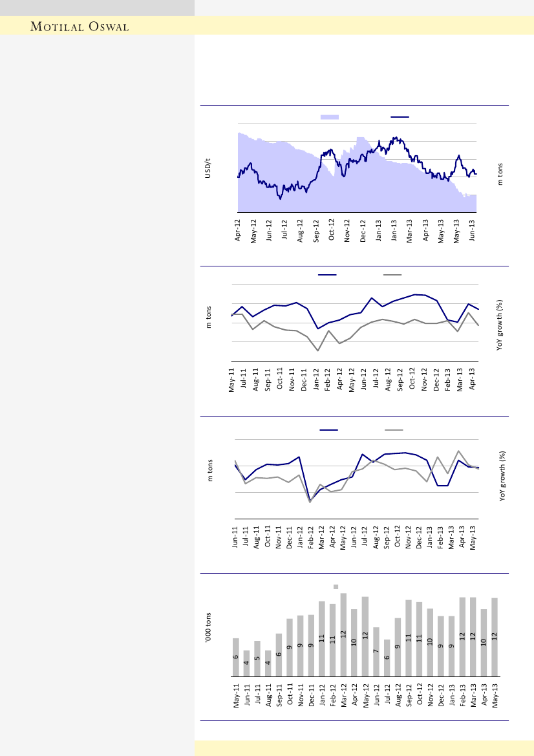This screenshot has height=756, width=534.
Task: Click the YoY growth (%) label of second chart
Action: tap(500, 325)
